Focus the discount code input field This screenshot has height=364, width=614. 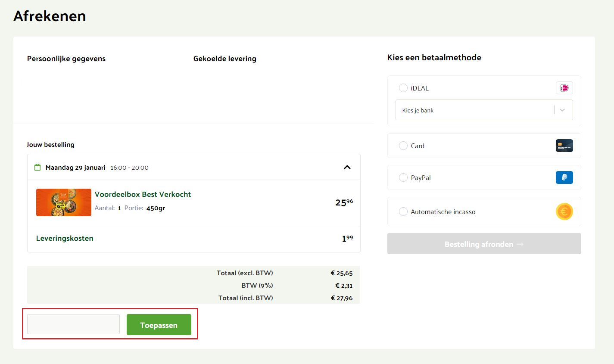(x=73, y=324)
